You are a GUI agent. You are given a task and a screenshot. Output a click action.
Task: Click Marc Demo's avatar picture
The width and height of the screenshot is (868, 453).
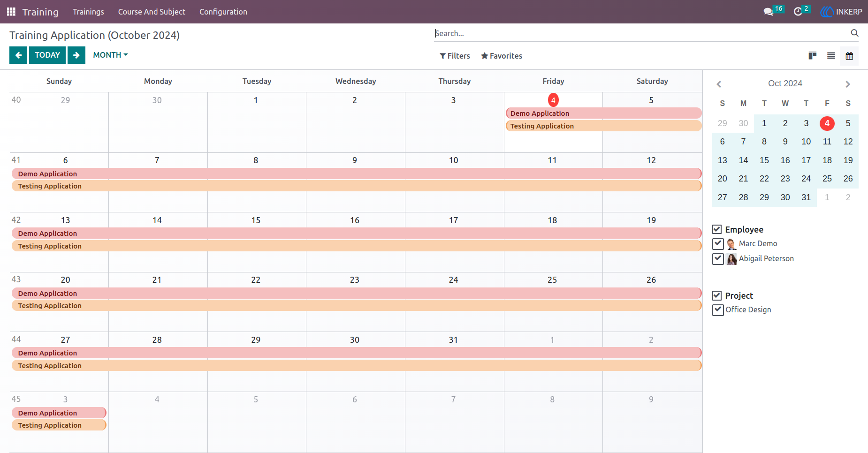[731, 244]
